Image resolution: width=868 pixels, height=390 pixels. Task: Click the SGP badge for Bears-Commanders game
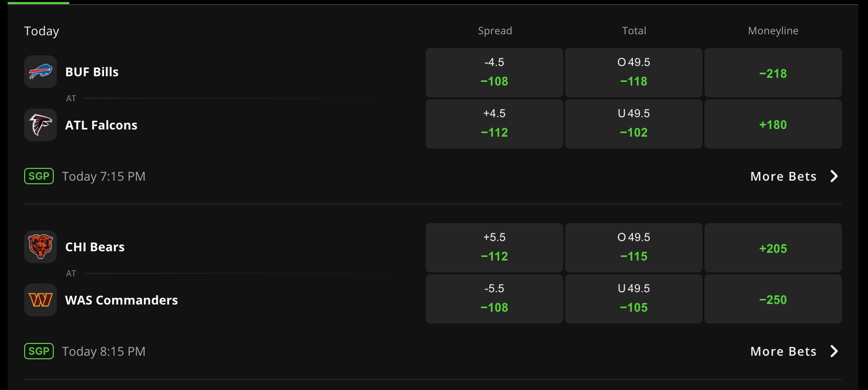click(39, 351)
